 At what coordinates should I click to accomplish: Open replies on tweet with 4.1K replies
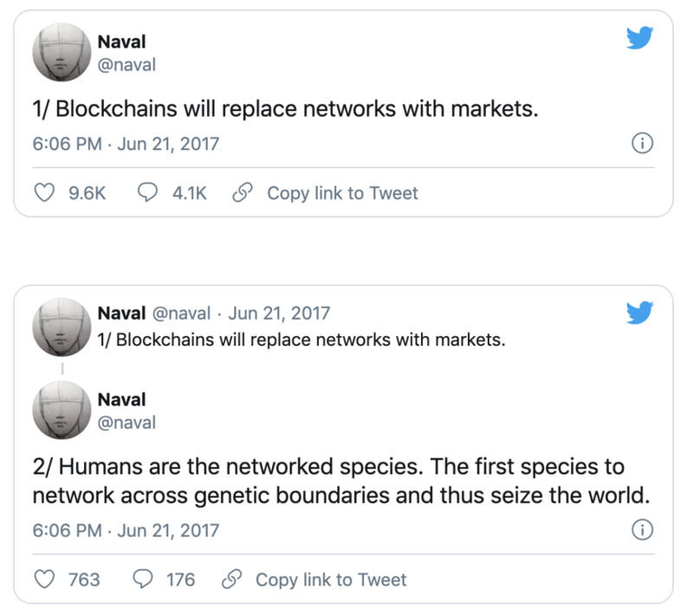point(147,193)
